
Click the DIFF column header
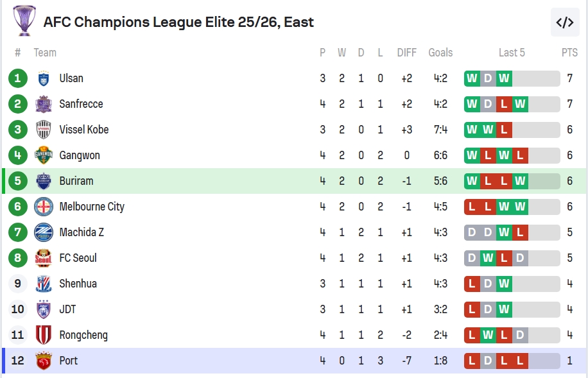[x=406, y=53]
